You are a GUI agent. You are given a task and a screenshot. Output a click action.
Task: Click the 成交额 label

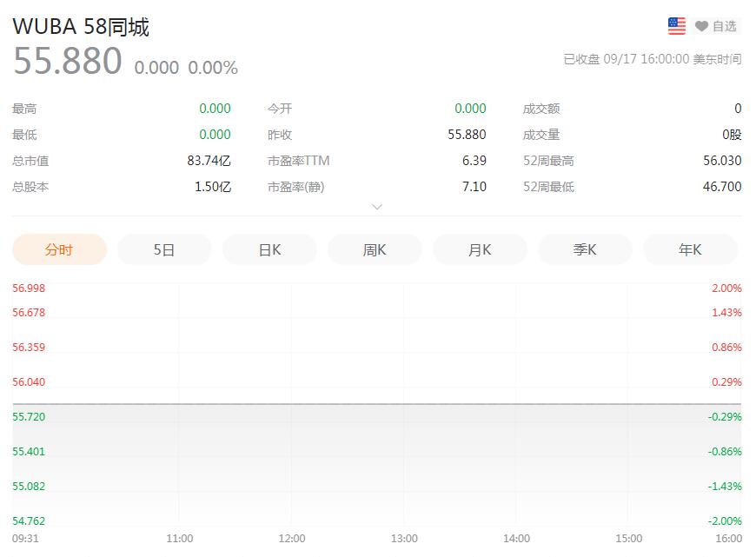[x=541, y=109]
